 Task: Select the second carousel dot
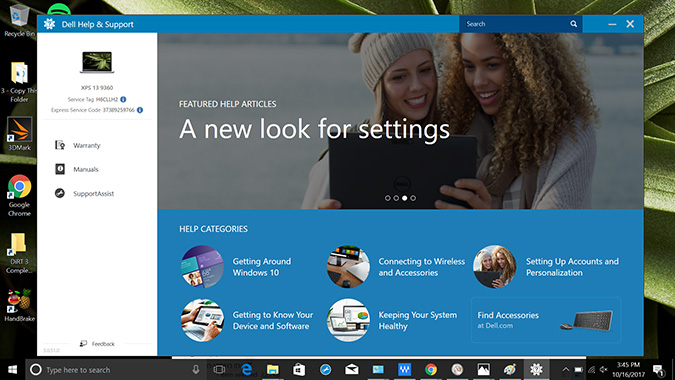pyautogui.click(x=396, y=198)
